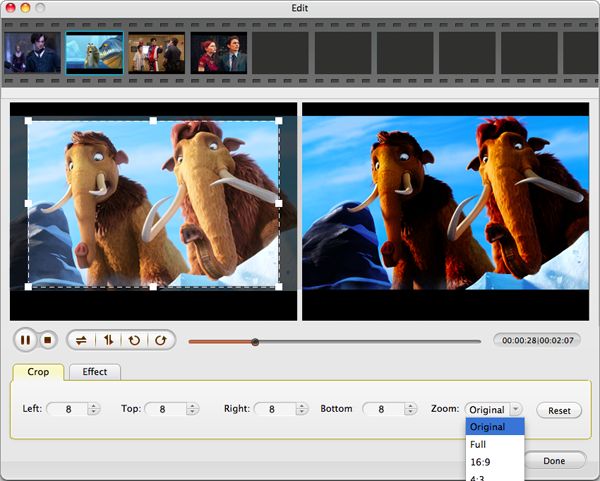Rotate video counterclockwise icon
600x481 pixels.
click(134, 340)
